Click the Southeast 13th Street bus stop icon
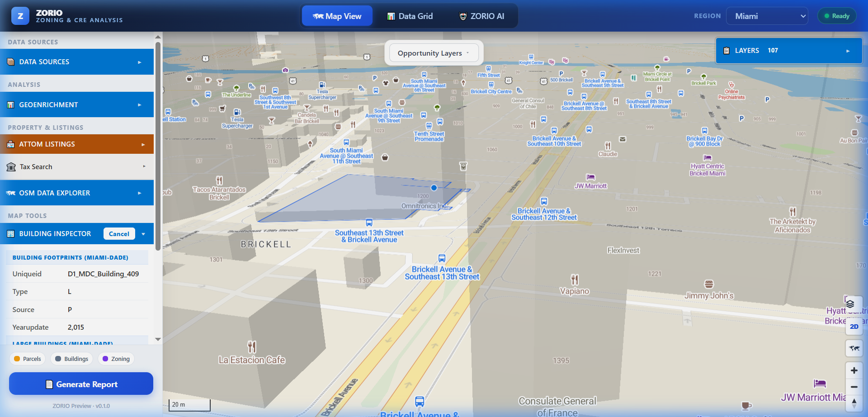 coord(369,223)
